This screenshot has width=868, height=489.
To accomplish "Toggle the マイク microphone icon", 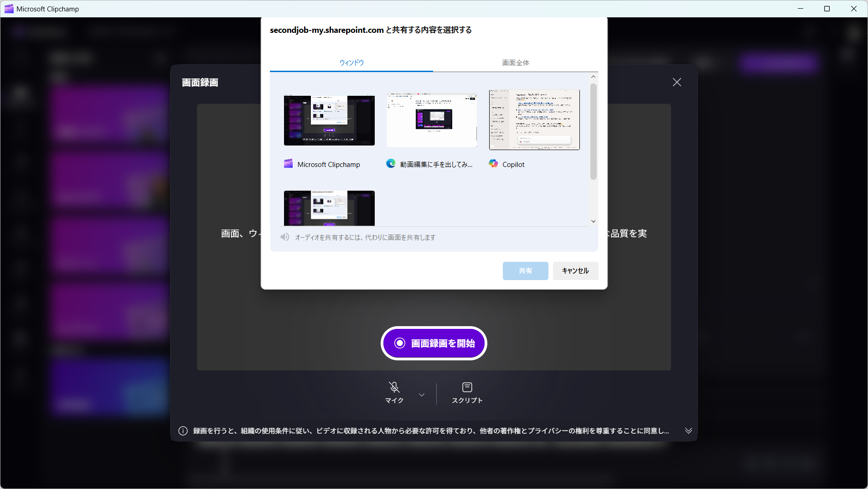I will tap(394, 387).
